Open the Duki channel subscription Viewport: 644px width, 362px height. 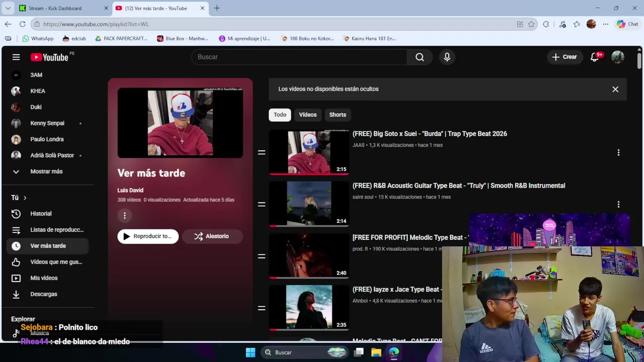[x=48, y=107]
